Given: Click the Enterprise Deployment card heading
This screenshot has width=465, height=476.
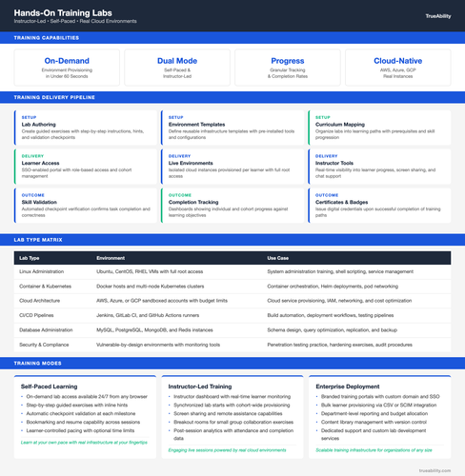Looking at the screenshot, I should 348,387.
